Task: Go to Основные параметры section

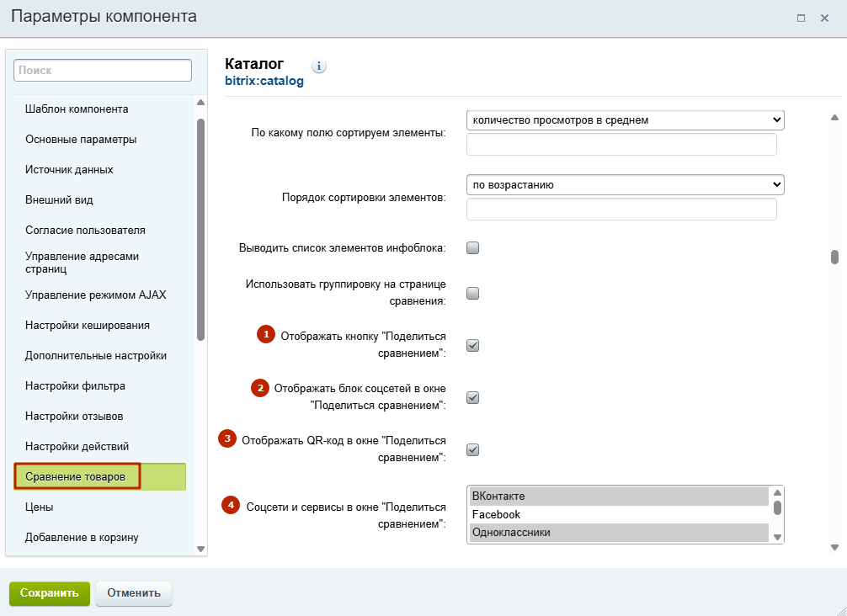Action: click(x=81, y=140)
